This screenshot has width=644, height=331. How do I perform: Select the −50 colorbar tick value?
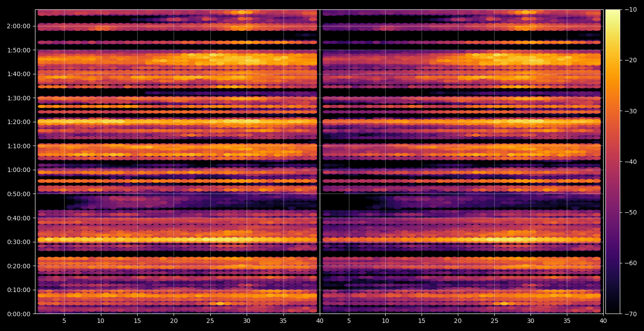pos(631,212)
